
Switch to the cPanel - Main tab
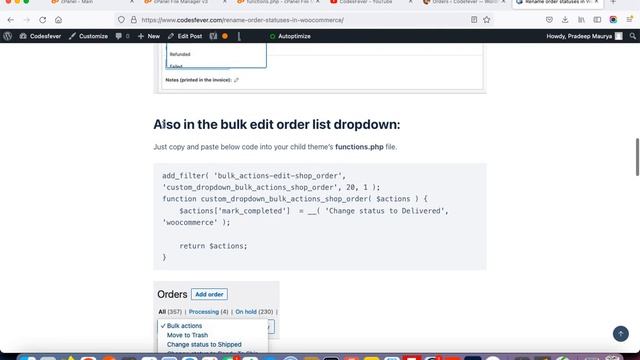click(x=92, y=2)
